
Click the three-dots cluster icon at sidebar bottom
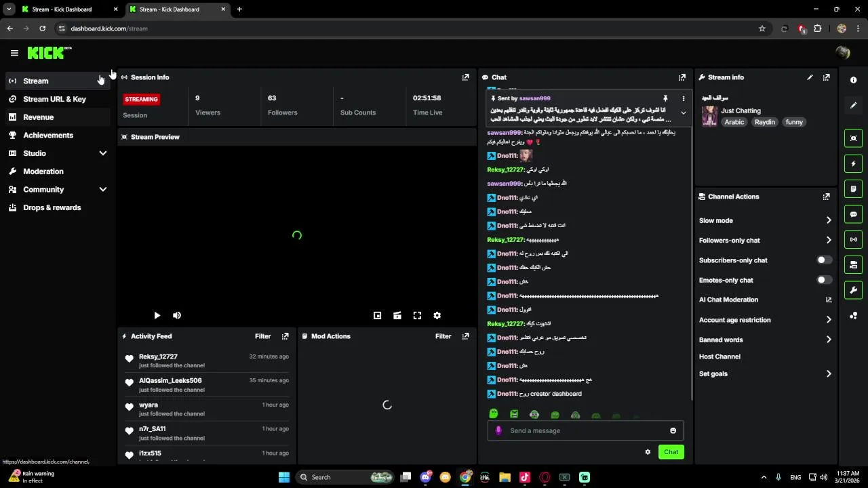coord(853,316)
